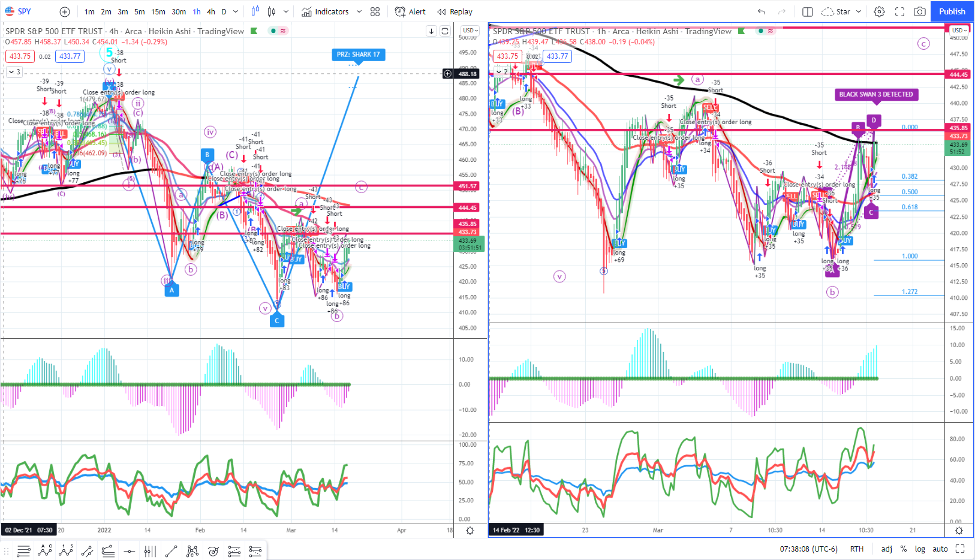Open 4h chart time axis settings gear
The image size is (975, 560).
pyautogui.click(x=470, y=531)
